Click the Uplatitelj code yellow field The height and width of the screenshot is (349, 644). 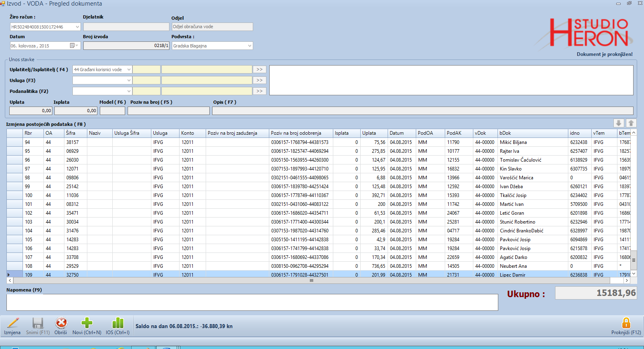pyautogui.click(x=147, y=70)
